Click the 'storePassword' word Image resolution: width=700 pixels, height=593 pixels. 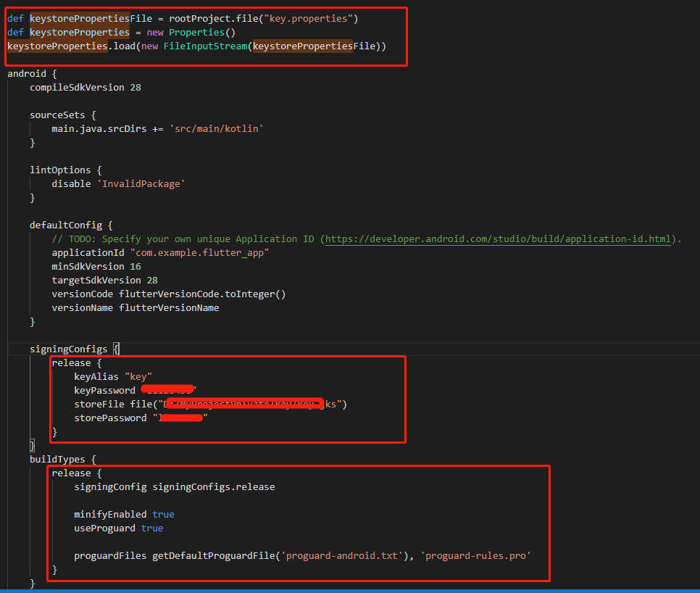point(110,418)
